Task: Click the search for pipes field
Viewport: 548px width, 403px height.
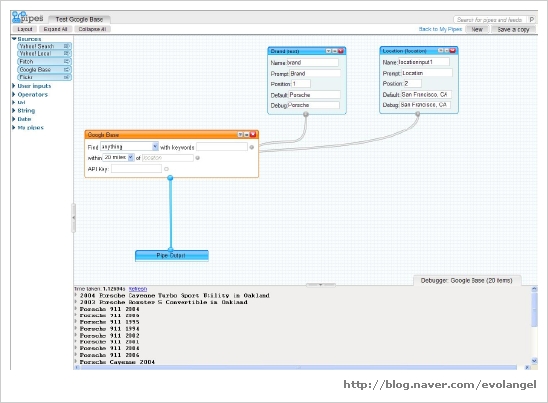Action: tap(491, 20)
